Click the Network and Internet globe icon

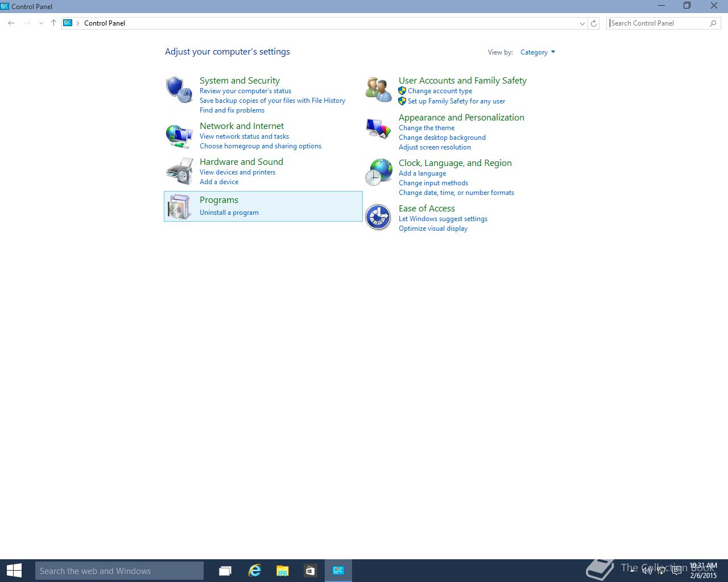click(179, 136)
